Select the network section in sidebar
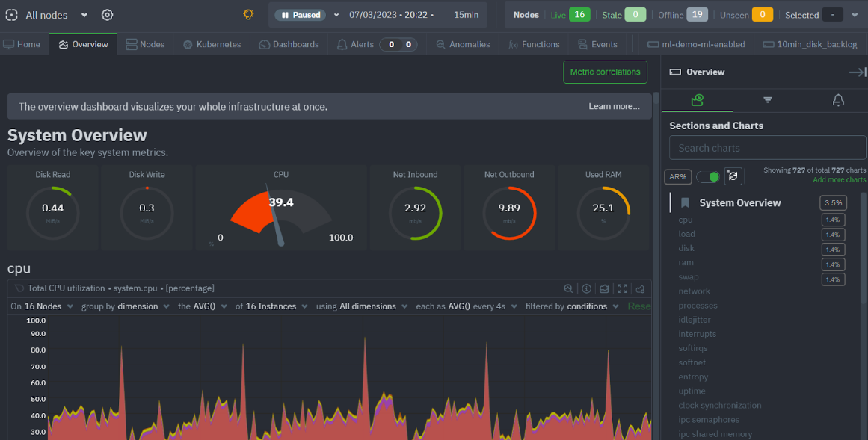Screen dimensions: 868x440 (695, 291)
